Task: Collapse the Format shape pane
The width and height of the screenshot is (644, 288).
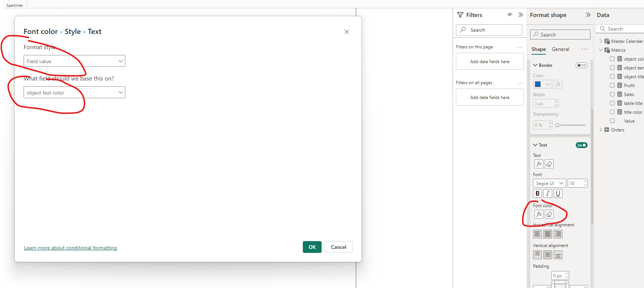Action: pyautogui.click(x=588, y=15)
